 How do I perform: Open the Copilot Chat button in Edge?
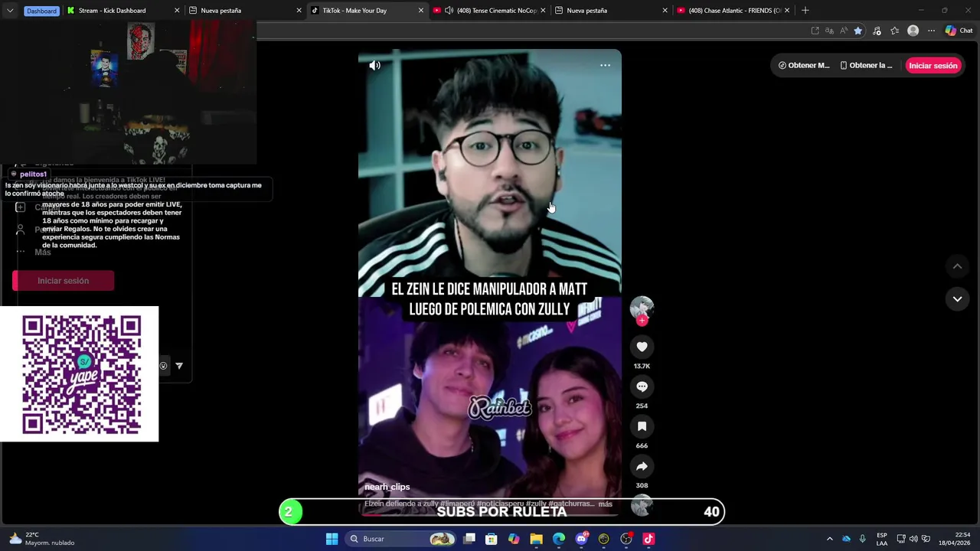959,31
